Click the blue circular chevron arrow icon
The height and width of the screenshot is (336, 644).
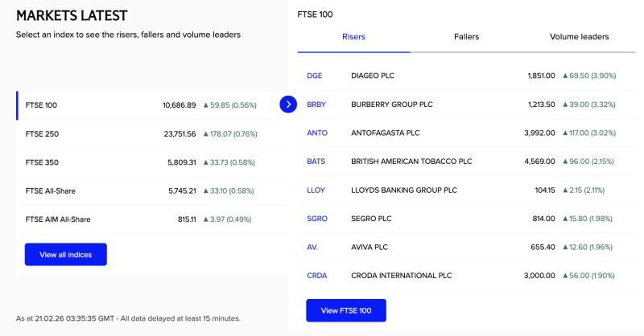point(288,104)
